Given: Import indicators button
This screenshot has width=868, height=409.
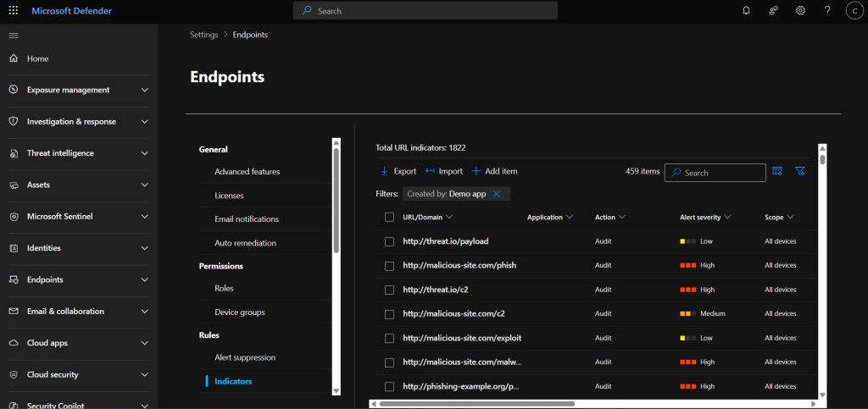Looking at the screenshot, I should [444, 171].
